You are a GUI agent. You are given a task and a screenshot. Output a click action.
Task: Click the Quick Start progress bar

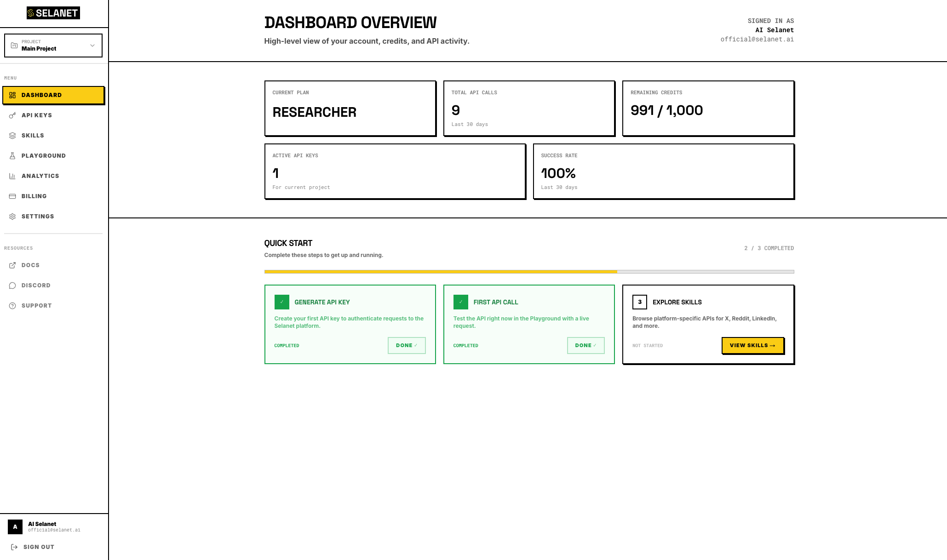pyautogui.click(x=529, y=272)
